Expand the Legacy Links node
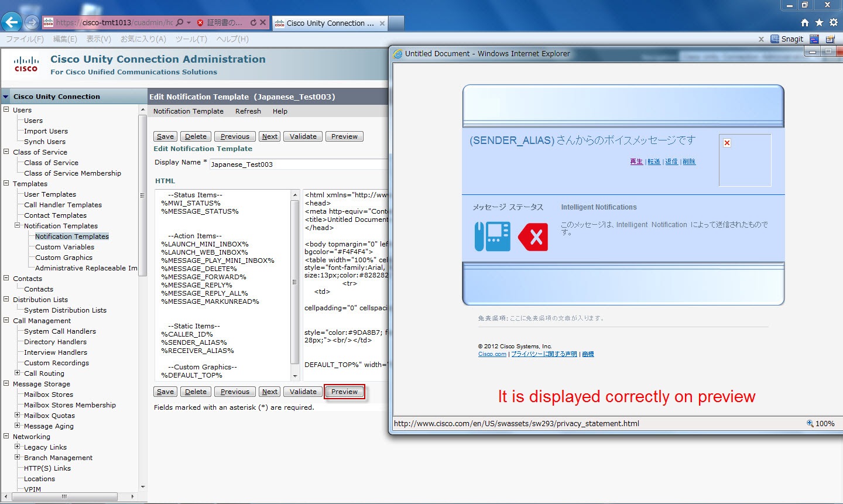 tap(18, 447)
